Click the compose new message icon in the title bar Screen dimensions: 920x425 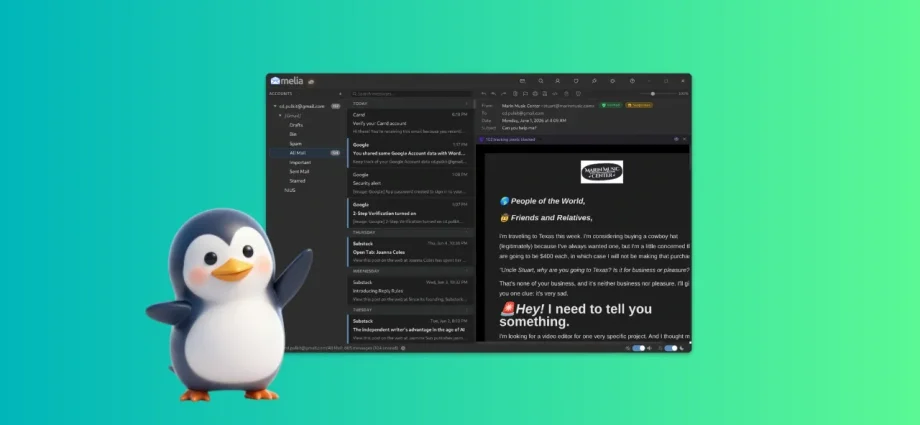523,81
